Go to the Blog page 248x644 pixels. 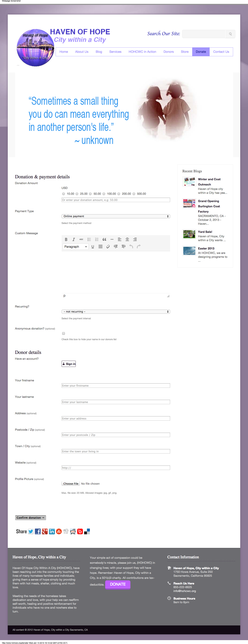99,52
